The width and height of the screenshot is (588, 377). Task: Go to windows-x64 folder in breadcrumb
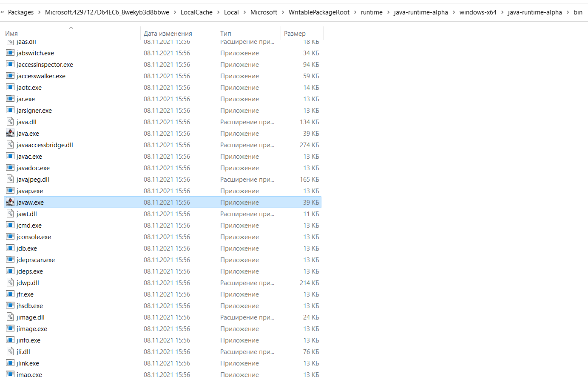[478, 12]
